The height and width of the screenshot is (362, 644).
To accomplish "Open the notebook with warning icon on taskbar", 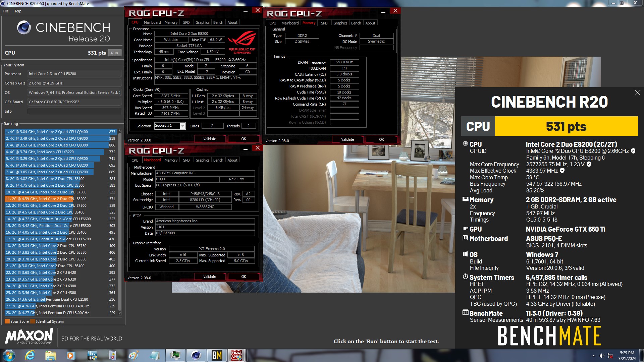I will pyautogui.click(x=112, y=355).
